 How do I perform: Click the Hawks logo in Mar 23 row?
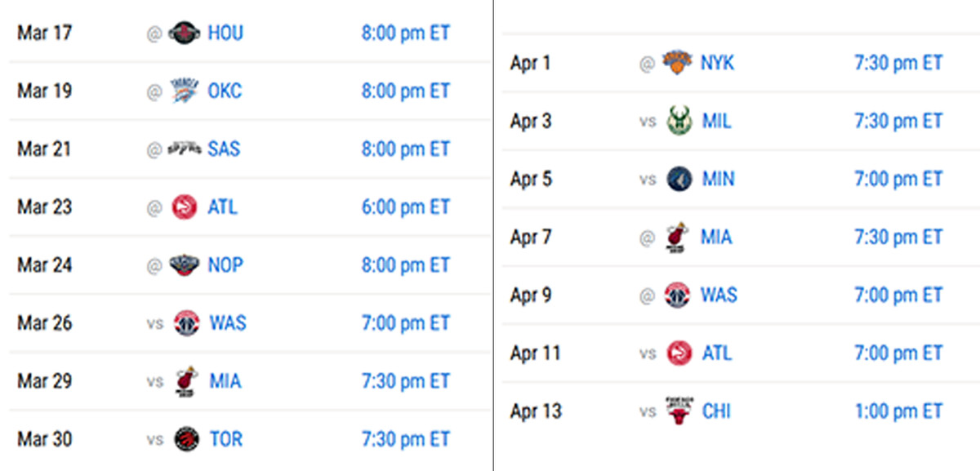point(185,207)
